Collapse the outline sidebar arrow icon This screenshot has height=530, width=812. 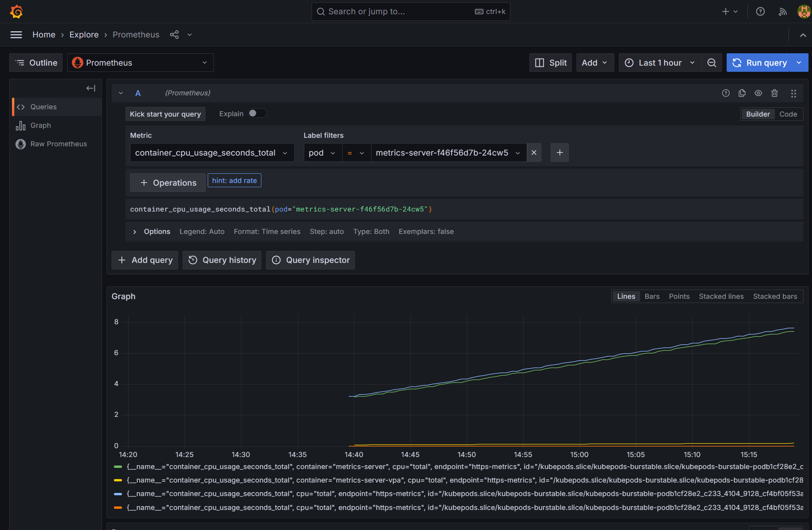(91, 88)
